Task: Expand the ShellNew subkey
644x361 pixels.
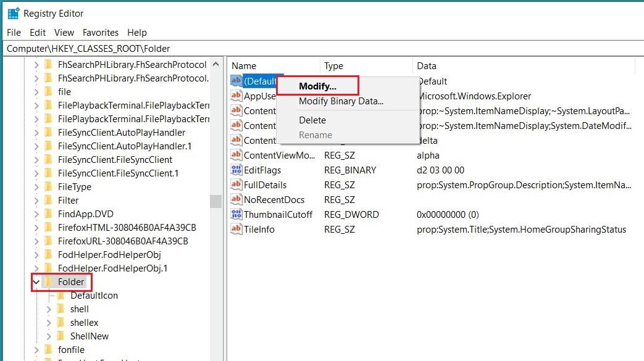Action: [x=48, y=336]
